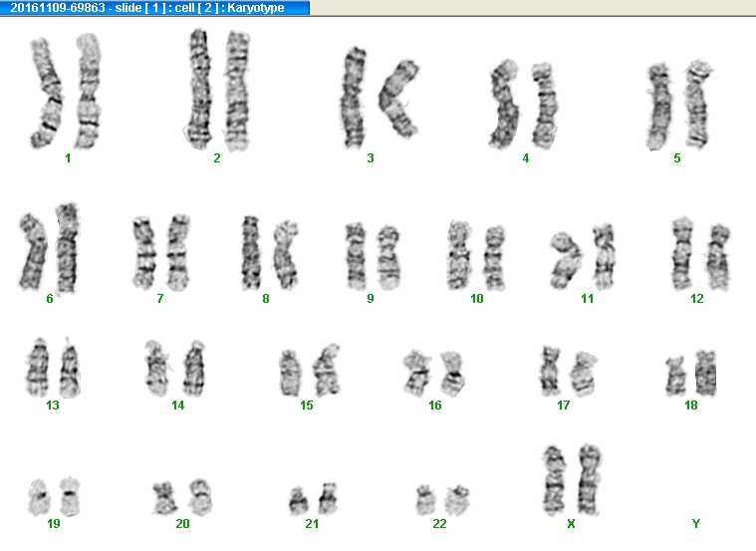Select the left chromosome 7
The height and width of the screenshot is (551, 756).
[144, 252]
